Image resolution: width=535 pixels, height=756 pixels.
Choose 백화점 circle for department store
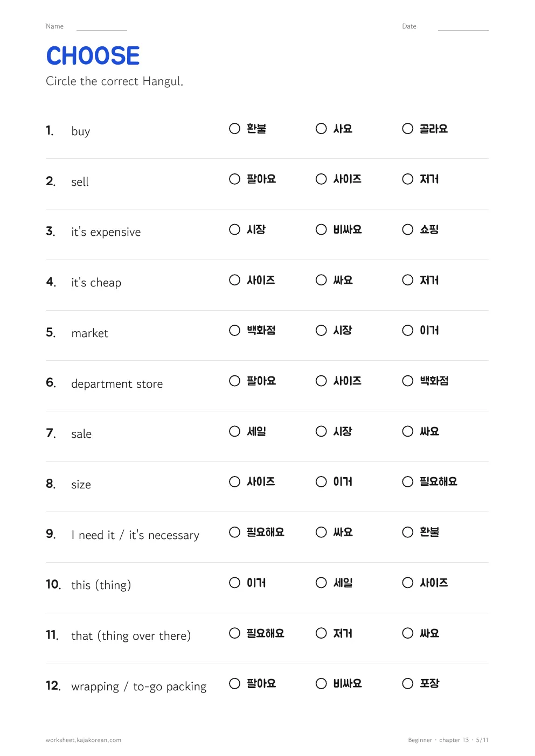tap(408, 381)
